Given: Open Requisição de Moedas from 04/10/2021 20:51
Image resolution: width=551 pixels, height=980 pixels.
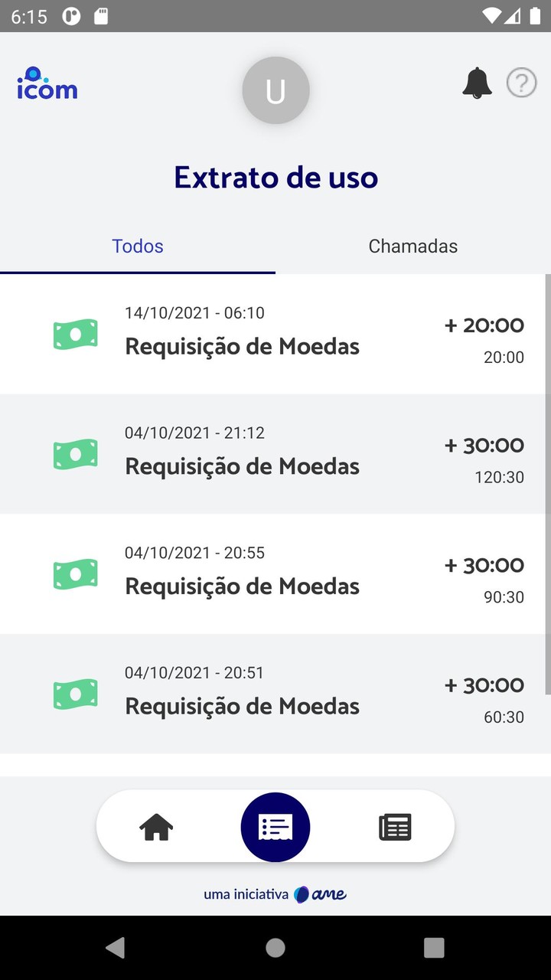Looking at the screenshot, I should click(242, 706).
